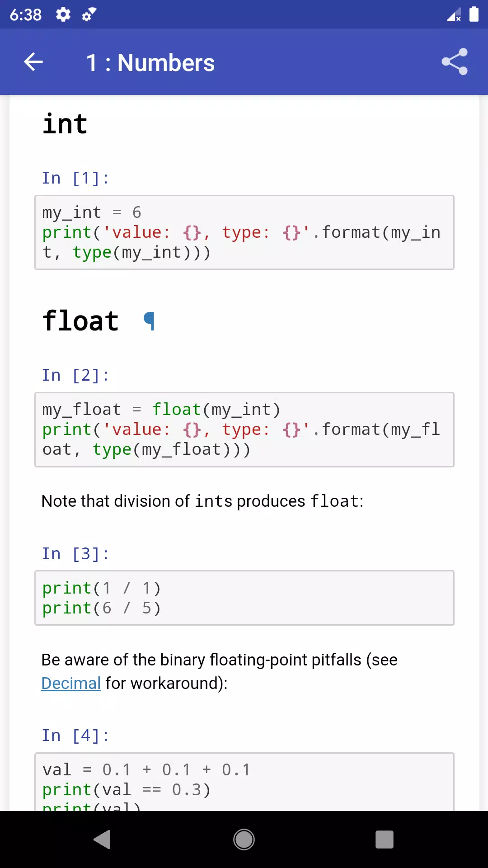Tap the In [3]: cell label
The height and width of the screenshot is (868, 488).
[x=75, y=554]
